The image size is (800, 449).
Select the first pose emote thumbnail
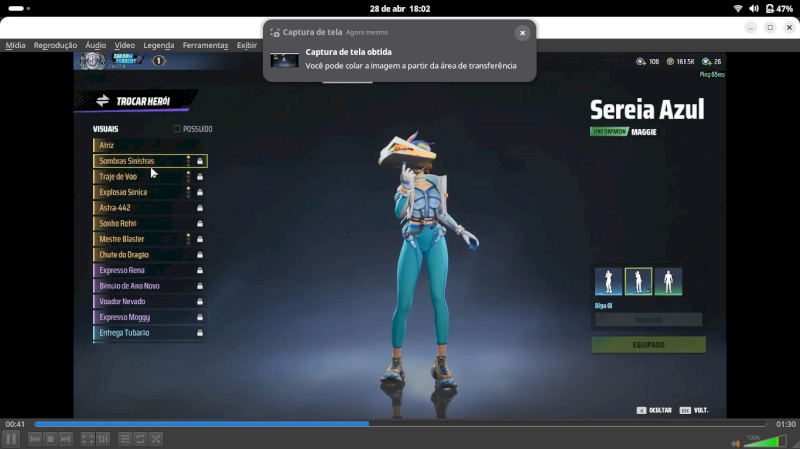(x=608, y=281)
